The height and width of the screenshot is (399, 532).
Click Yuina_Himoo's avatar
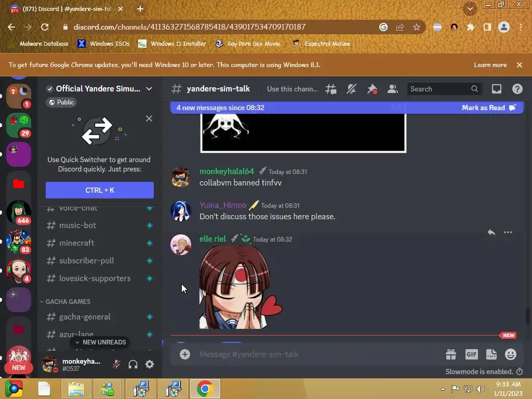[180, 211]
